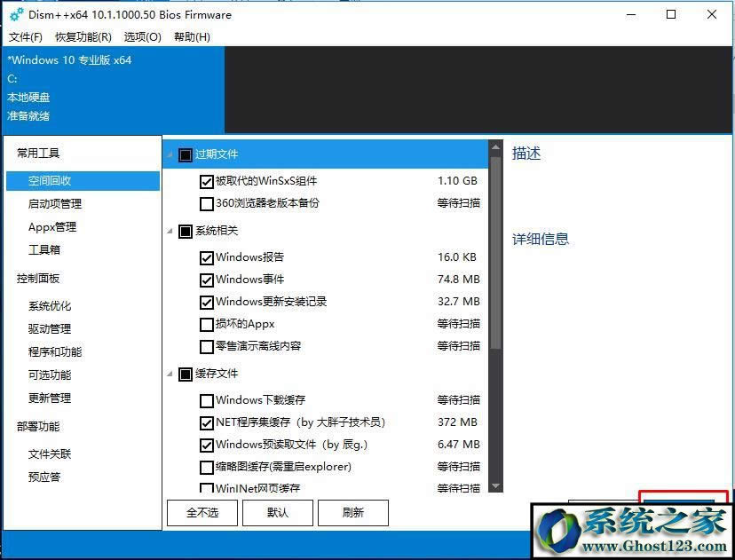Enable 缩略图缓存 cleanup option
The width and height of the screenshot is (735, 560).
point(207,467)
